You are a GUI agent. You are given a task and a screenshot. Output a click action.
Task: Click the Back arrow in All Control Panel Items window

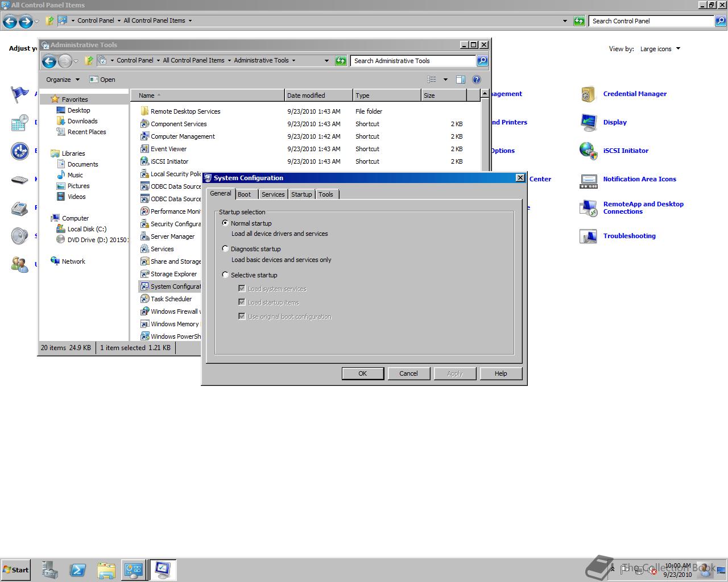[10, 22]
